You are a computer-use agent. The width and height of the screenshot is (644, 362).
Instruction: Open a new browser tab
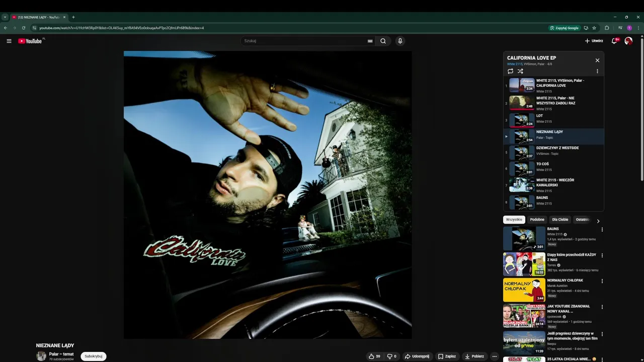coord(73,17)
